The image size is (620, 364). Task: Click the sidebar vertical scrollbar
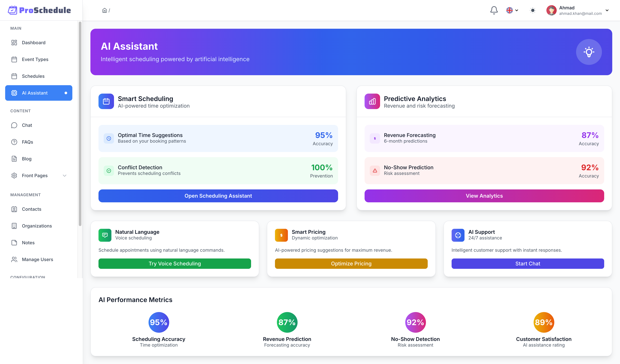tap(80, 123)
